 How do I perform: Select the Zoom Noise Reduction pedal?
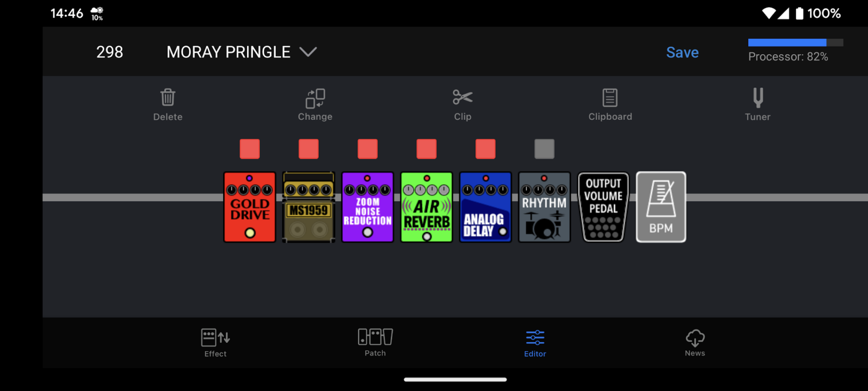[x=367, y=207]
